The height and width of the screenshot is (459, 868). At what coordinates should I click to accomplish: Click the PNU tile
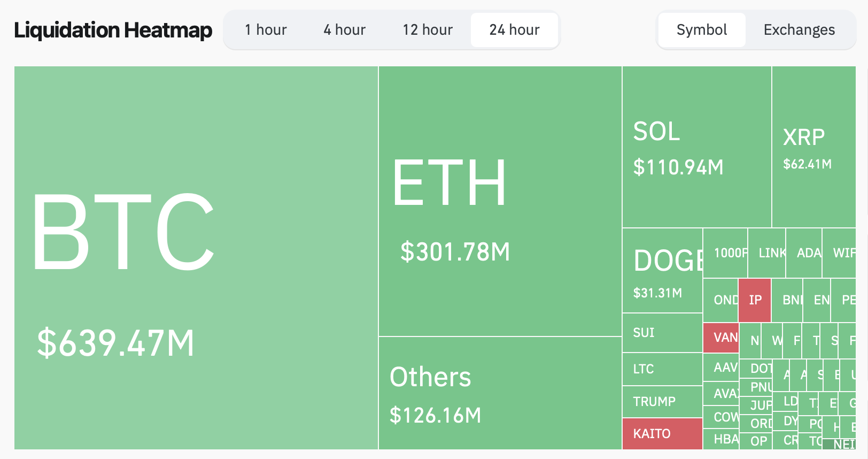(x=756, y=387)
